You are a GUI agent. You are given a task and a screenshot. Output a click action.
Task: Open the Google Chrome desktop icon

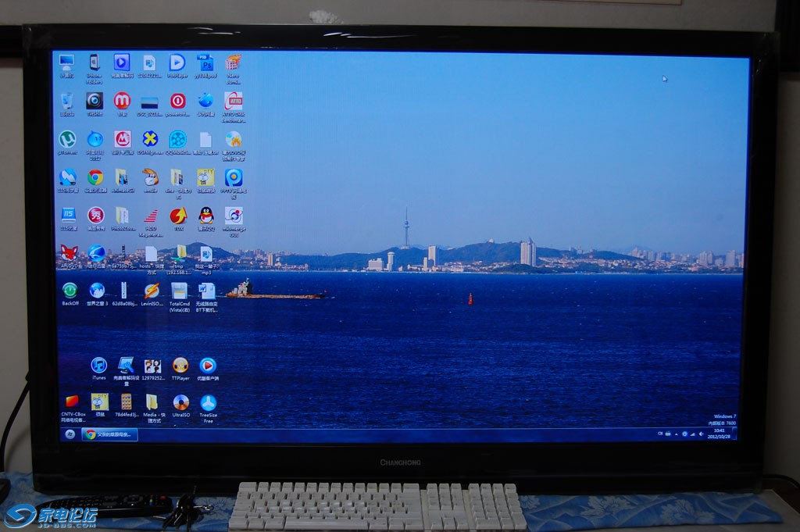(95, 178)
